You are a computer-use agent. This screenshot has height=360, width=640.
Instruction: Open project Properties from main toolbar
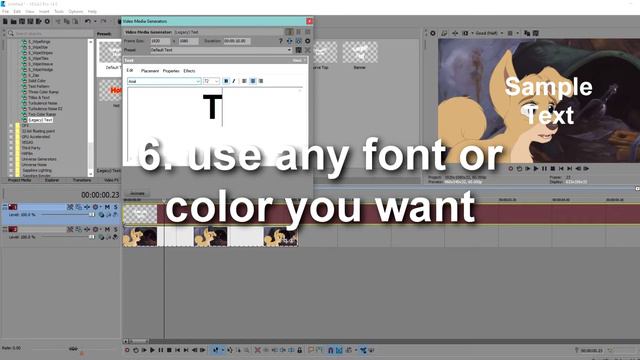point(47,21)
